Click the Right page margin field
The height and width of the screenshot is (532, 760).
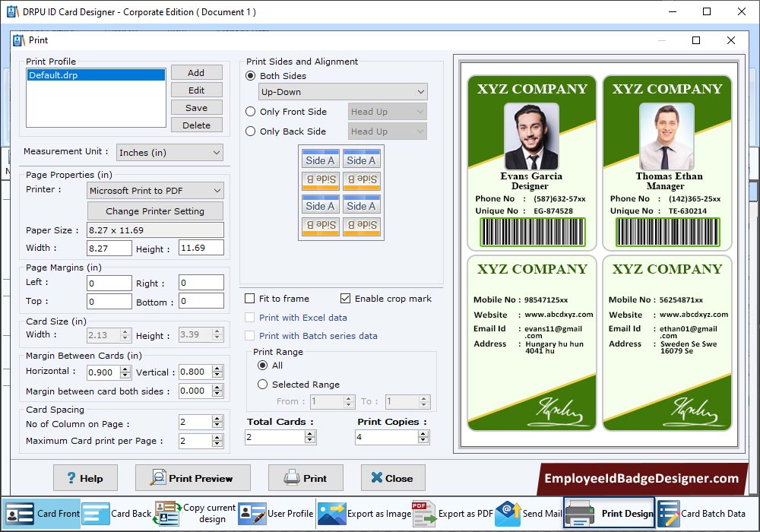pyautogui.click(x=201, y=283)
